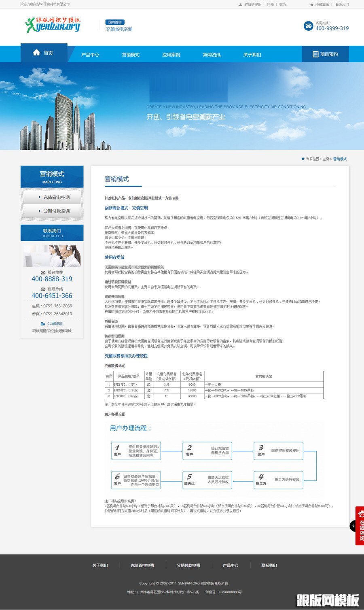The image size is (364, 610).
Task: Open 产品中心 in the navigation bar
Action: 90,55
